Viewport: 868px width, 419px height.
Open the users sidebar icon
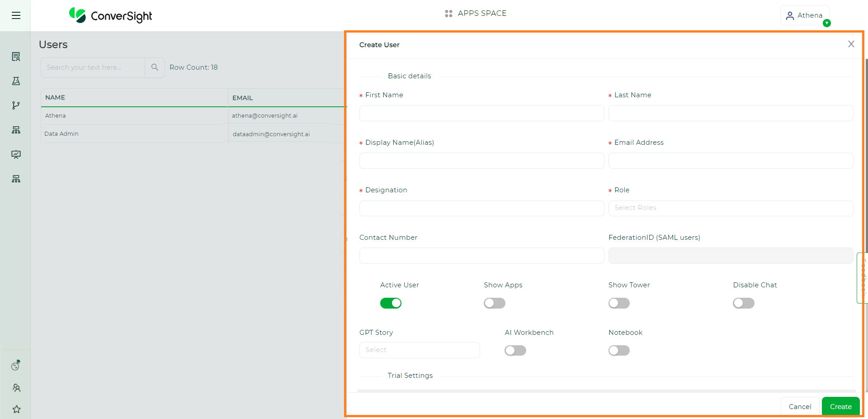click(x=16, y=388)
